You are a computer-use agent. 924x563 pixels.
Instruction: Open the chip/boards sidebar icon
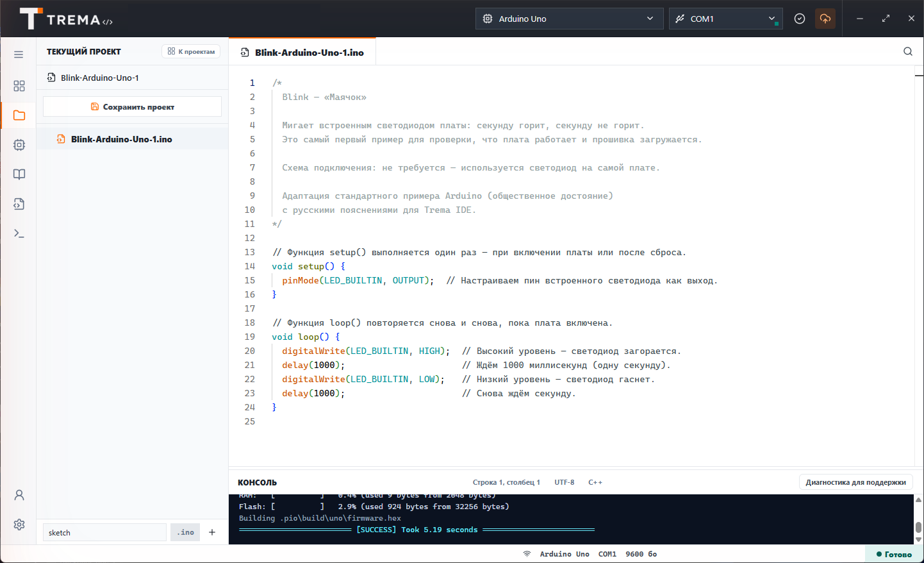point(19,145)
